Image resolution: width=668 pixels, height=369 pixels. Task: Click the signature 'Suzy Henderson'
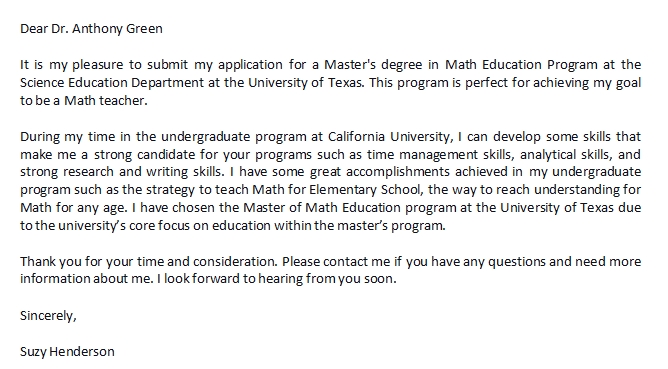pyautogui.click(x=67, y=352)
